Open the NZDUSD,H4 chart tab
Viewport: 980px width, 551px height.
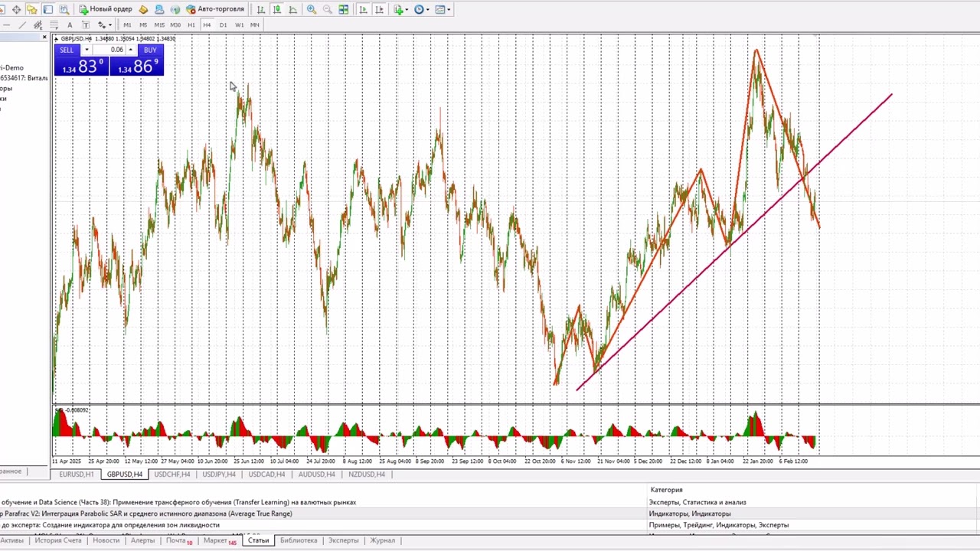pyautogui.click(x=367, y=474)
